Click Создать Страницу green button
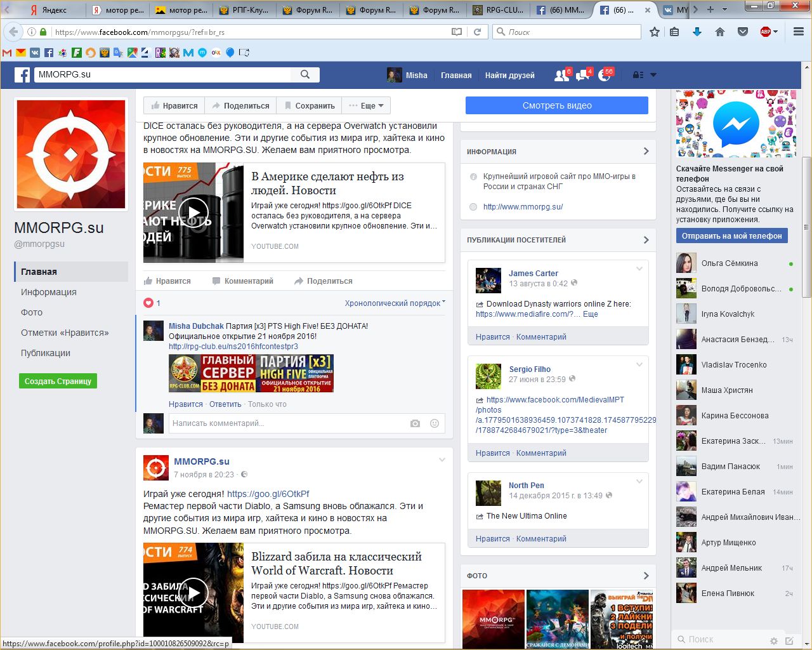This screenshot has width=812, height=650. click(58, 381)
